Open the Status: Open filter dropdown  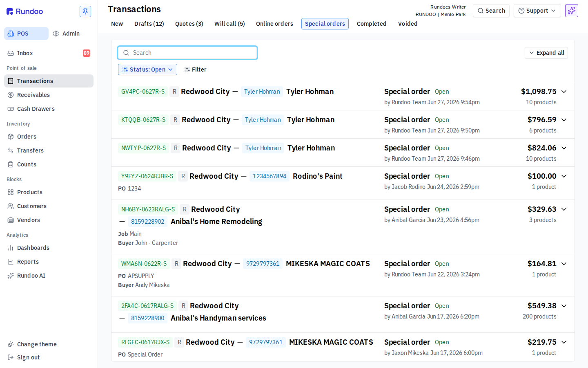(x=147, y=70)
